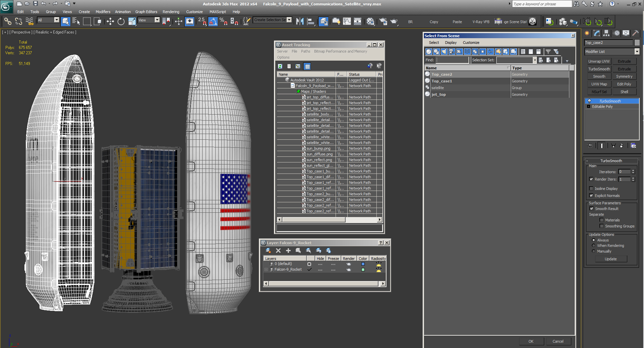The height and width of the screenshot is (348, 644).
Task: Open the MAXScript menu
Action: 218,12
